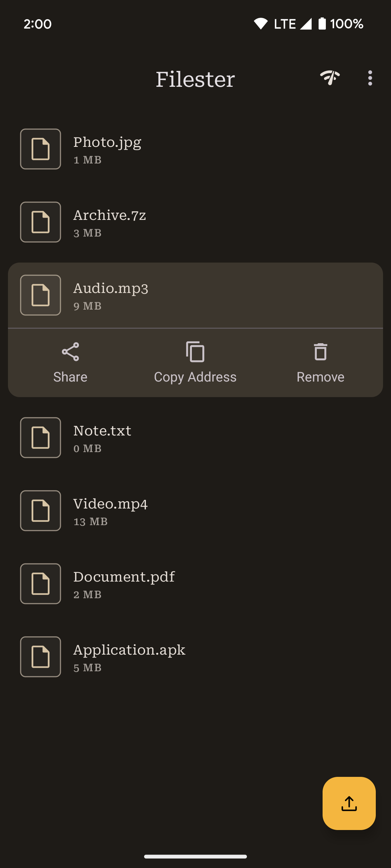Open the three-dot overflow menu
The image size is (391, 868).
tap(370, 78)
